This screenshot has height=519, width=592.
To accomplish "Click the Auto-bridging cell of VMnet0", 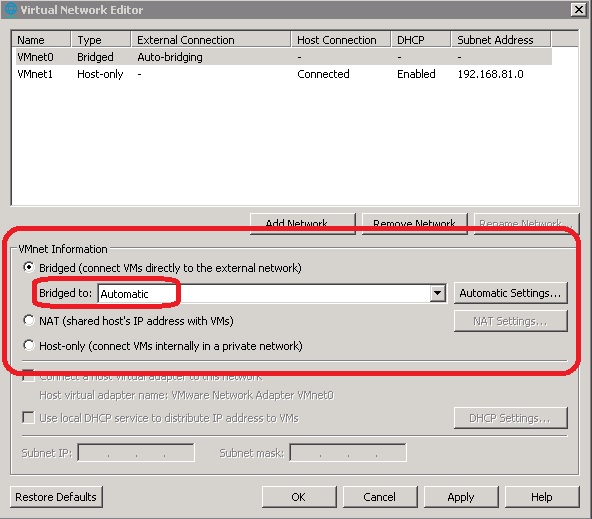I will click(170, 57).
